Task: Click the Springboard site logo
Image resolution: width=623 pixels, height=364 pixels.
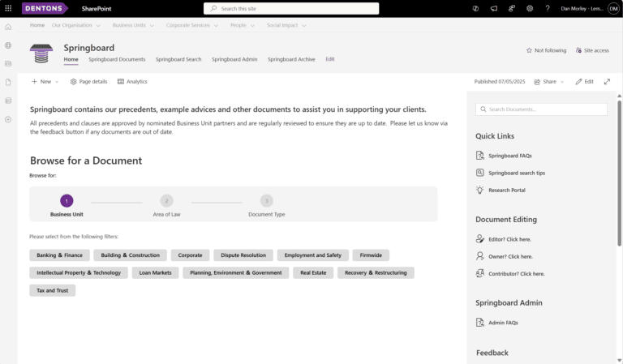Action: [41, 54]
